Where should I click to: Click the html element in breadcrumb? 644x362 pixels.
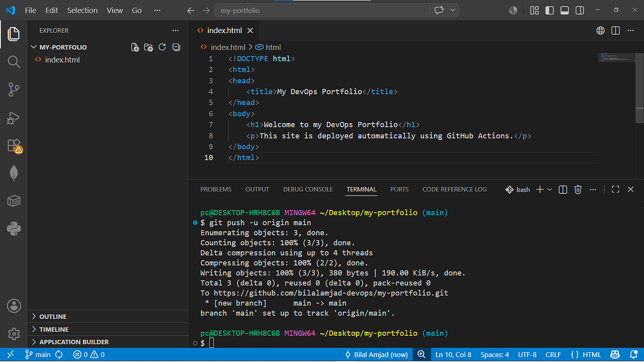pyautogui.click(x=268, y=47)
